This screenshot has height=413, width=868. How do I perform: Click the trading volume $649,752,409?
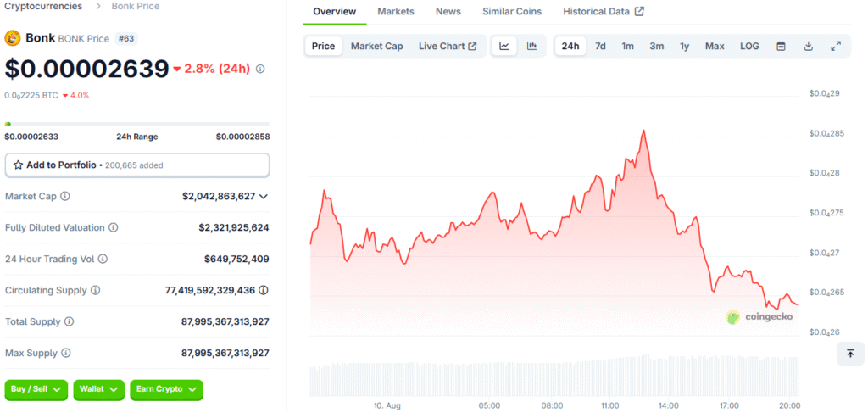237,259
